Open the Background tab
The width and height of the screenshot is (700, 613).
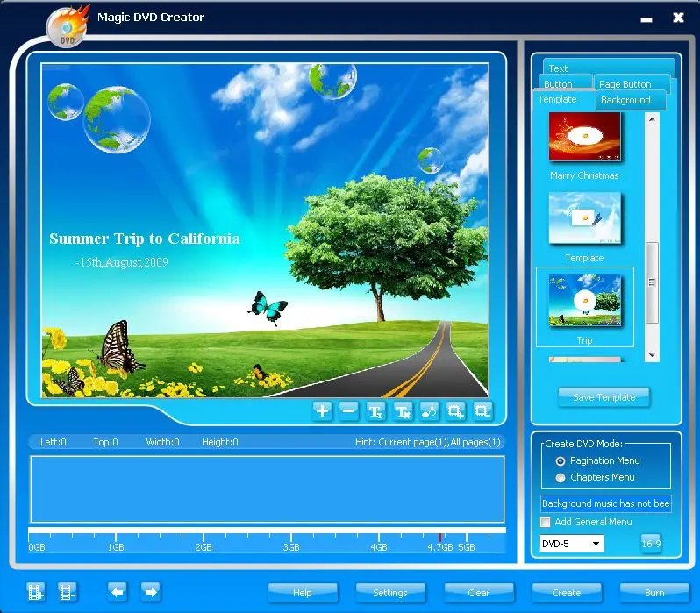tap(631, 100)
